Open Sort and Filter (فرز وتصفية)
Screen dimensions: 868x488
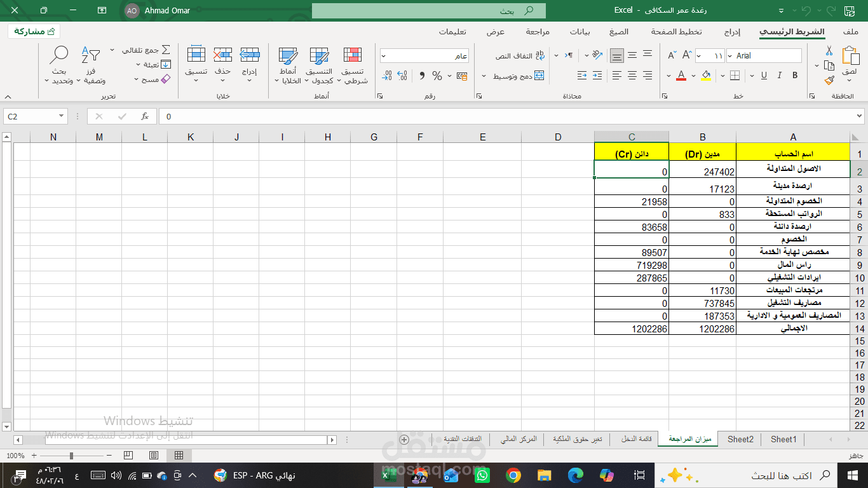pos(91,65)
